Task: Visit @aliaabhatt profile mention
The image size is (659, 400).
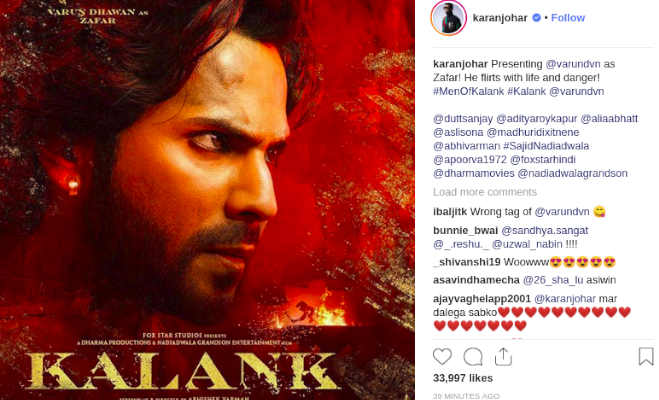Action: pos(609,118)
